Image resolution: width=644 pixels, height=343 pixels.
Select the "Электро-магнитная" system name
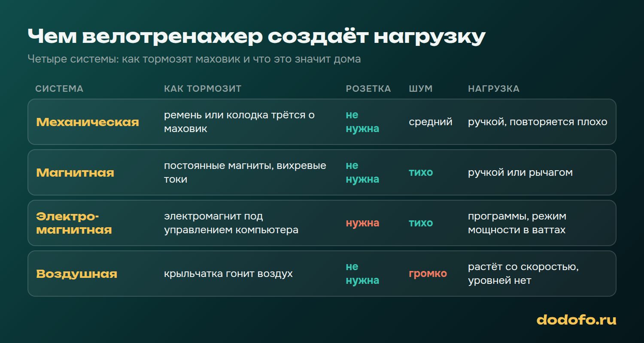click(74, 223)
